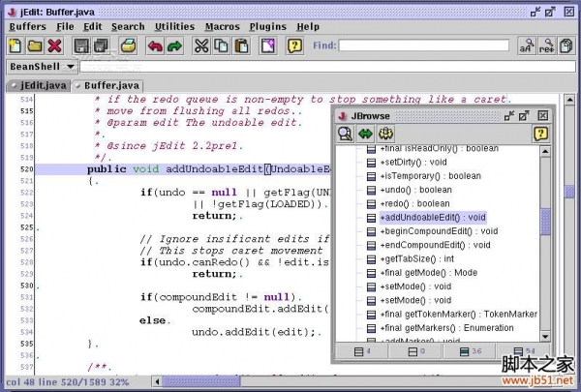Image resolution: width=581 pixels, height=392 pixels.
Task: Click in the Find text field
Action: tap(424, 45)
